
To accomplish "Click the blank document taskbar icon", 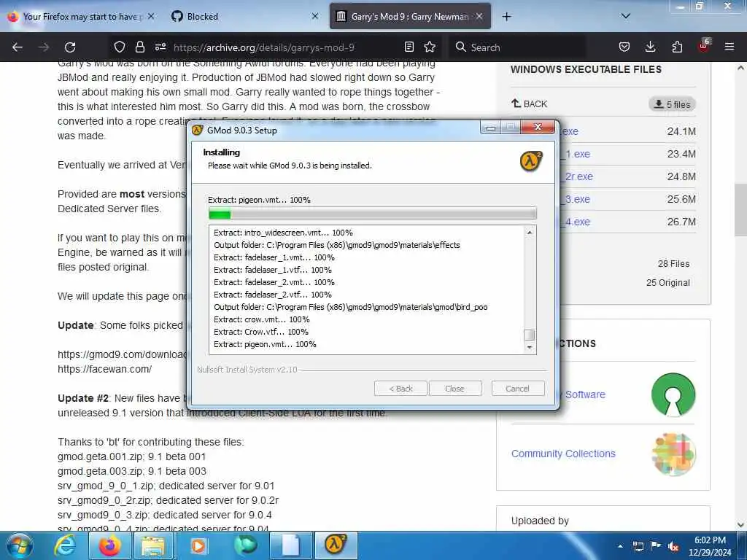I will pyautogui.click(x=290, y=545).
